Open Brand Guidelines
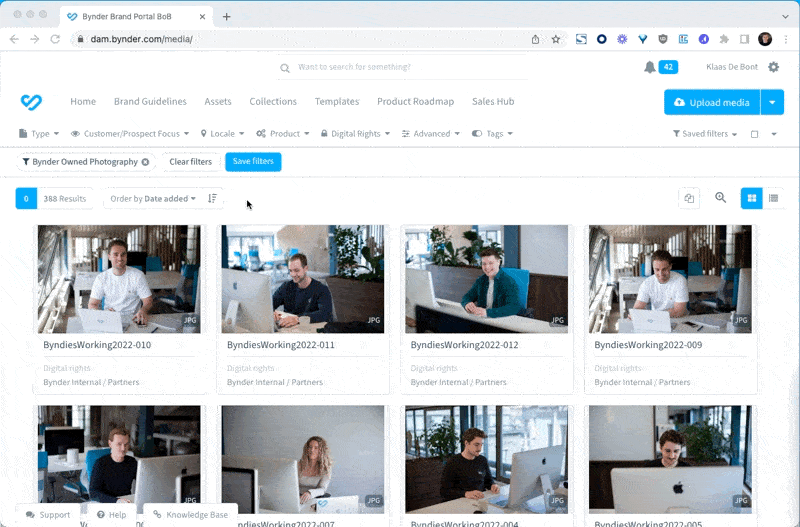This screenshot has height=527, width=800. coord(150,102)
